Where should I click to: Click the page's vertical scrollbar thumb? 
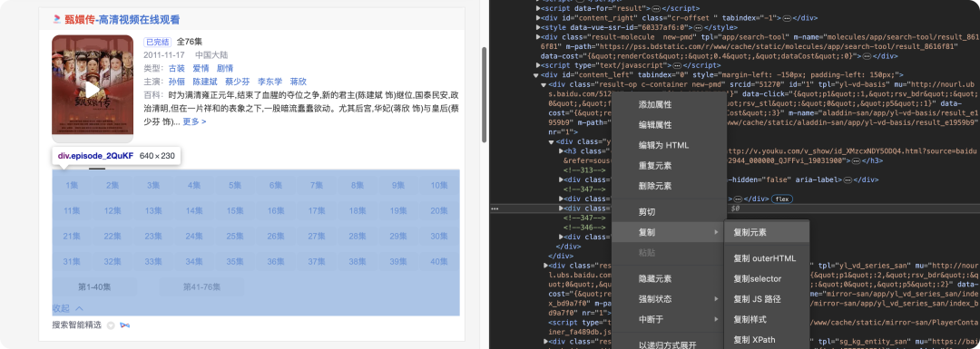coord(484,95)
